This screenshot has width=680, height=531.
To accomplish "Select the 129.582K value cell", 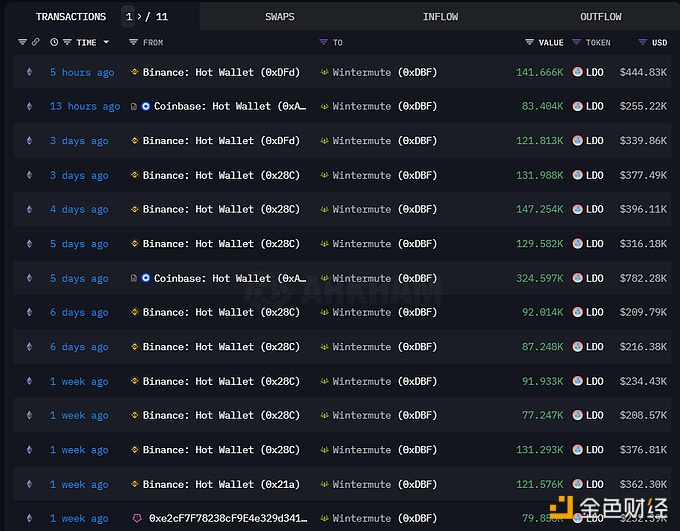I will [539, 244].
